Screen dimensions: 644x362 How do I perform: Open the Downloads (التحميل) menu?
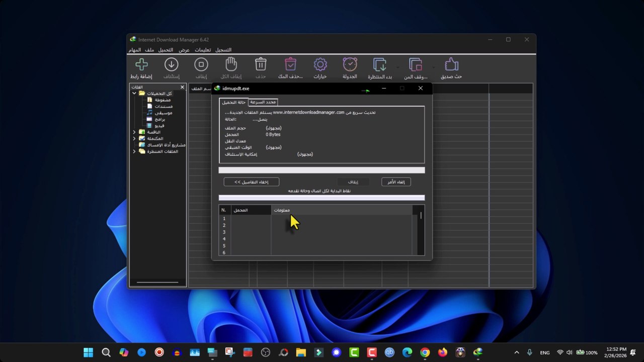(x=166, y=50)
